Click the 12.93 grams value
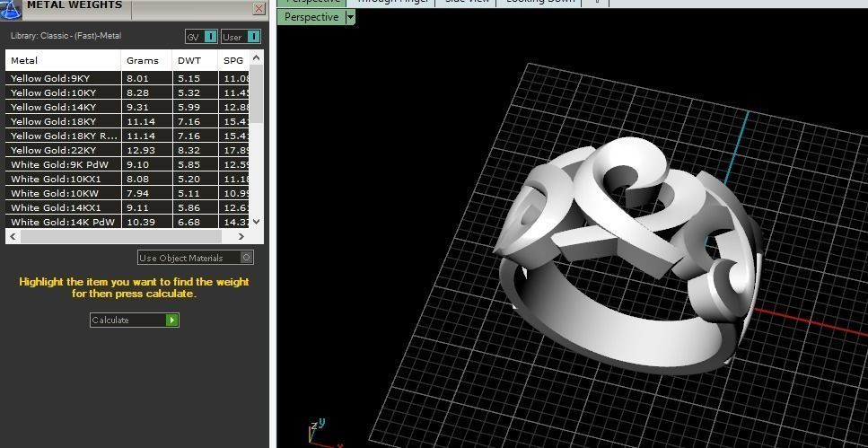 (141, 151)
